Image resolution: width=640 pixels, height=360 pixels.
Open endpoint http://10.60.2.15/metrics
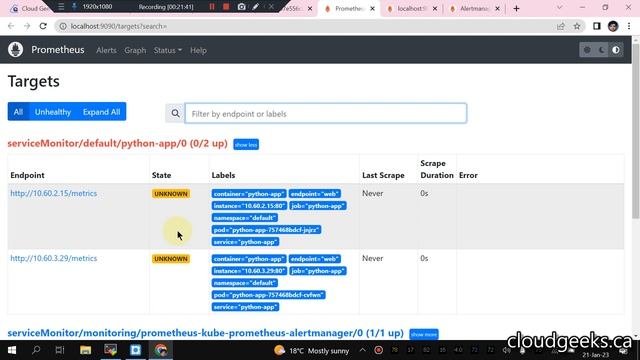pyautogui.click(x=54, y=193)
